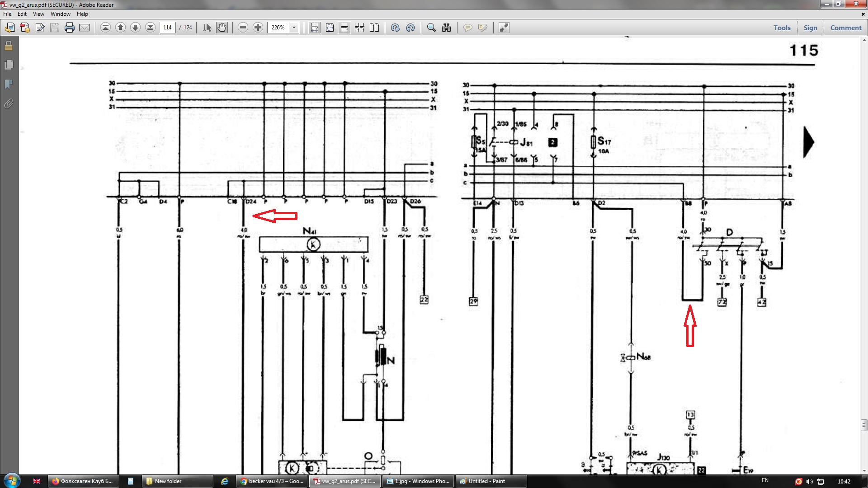
Task: Expand the Bookmarks side panel
Action: [9, 84]
